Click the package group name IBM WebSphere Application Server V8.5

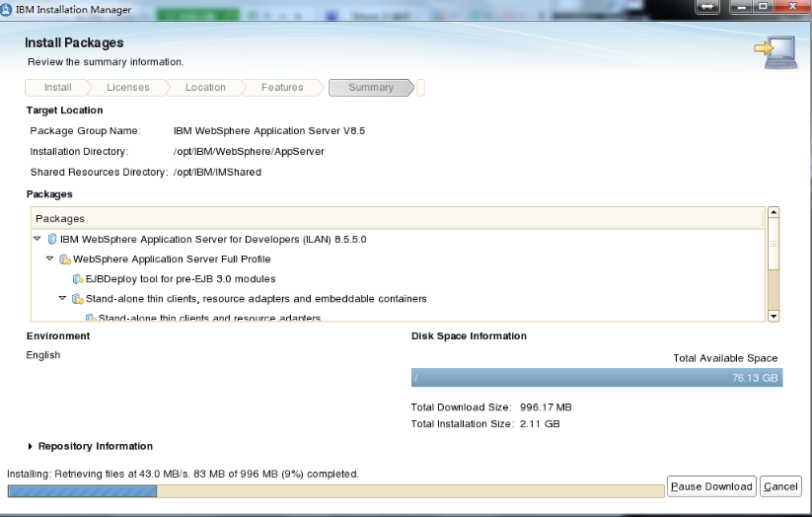coord(269,131)
